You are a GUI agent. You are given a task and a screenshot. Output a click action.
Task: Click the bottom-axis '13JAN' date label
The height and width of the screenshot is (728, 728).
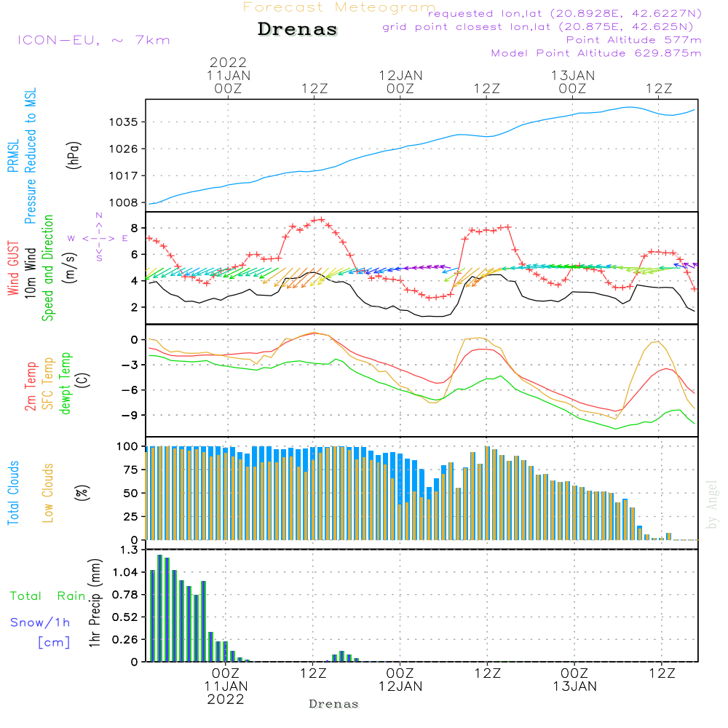tap(575, 687)
